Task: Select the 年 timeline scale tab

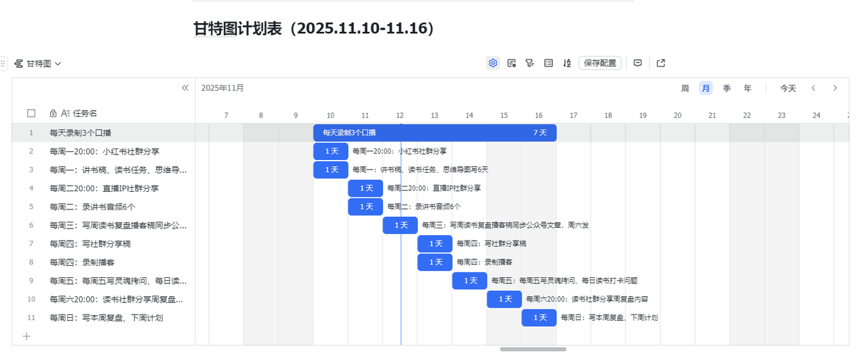Action: (x=747, y=88)
